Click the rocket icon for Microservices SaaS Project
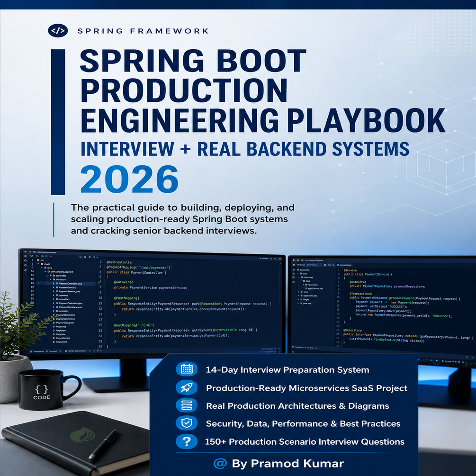Viewport: 476px width, 476px height. 187,387
